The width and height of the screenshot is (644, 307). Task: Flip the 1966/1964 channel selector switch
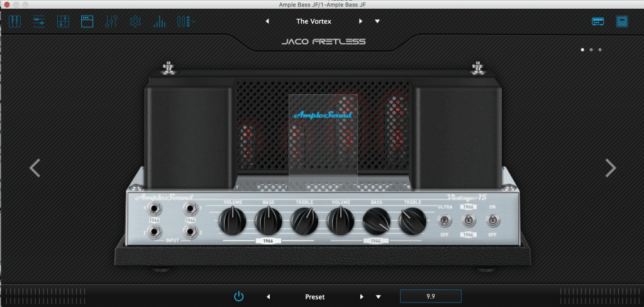click(469, 221)
